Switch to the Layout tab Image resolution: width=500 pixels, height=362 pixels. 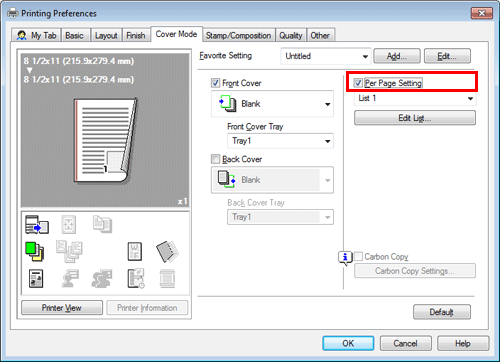[x=106, y=35]
